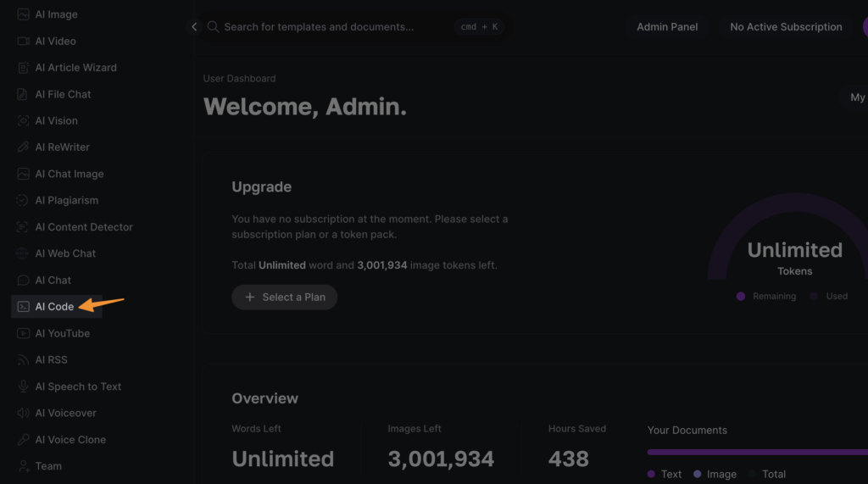Select AI Content Detector in sidebar
Image resolution: width=868 pixels, height=484 pixels.
83,227
